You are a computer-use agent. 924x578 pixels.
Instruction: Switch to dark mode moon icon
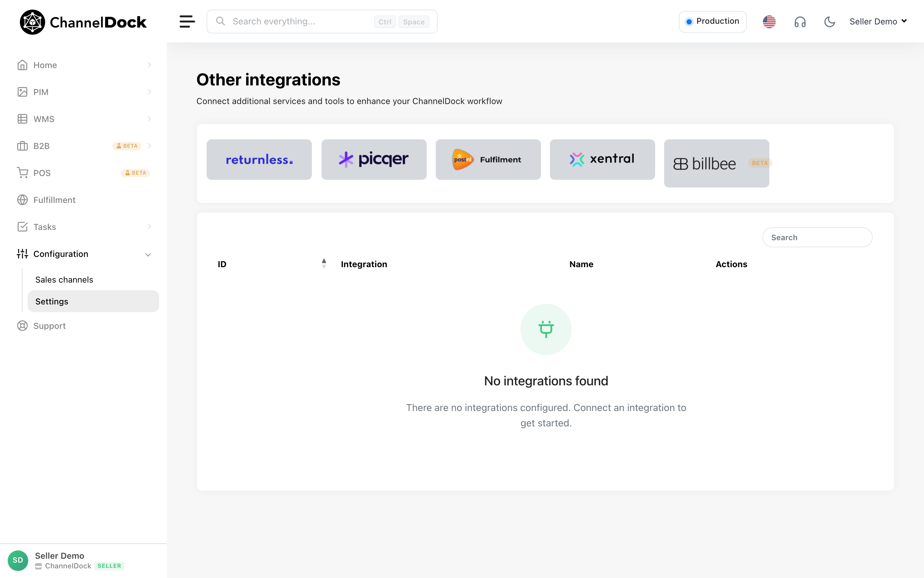coord(829,22)
